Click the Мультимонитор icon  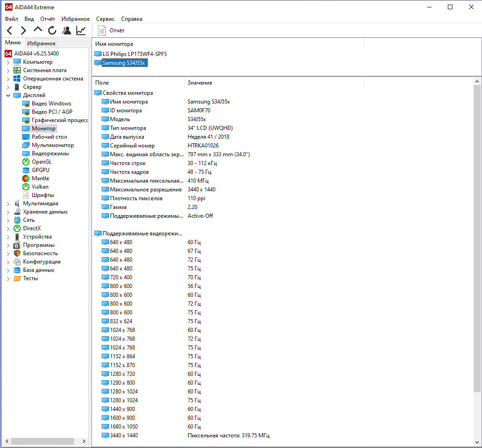pos(26,145)
